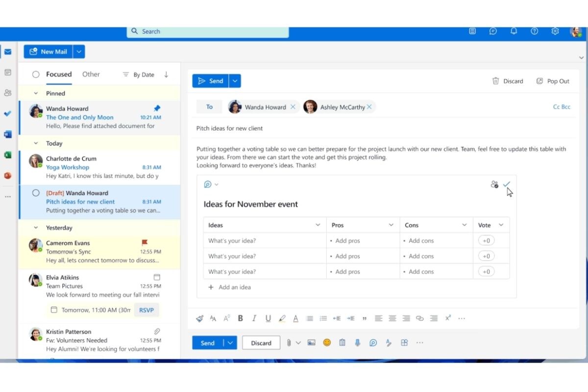Open settings gear in top bar
Viewport: 588px width, 392px height.
click(555, 31)
